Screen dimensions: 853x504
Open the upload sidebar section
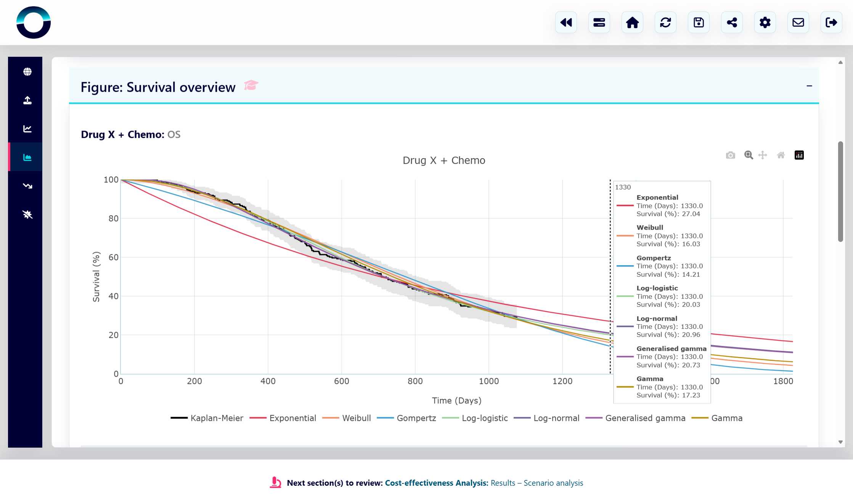coord(27,100)
